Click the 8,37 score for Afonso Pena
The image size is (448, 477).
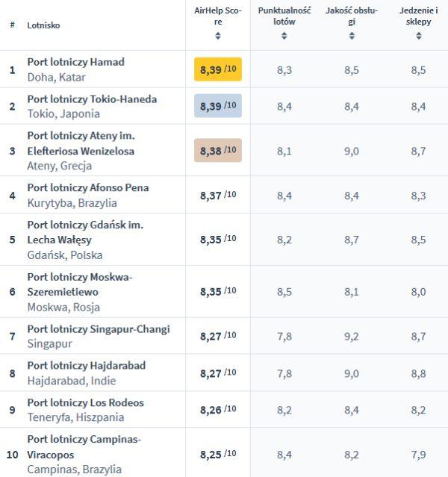218,196
